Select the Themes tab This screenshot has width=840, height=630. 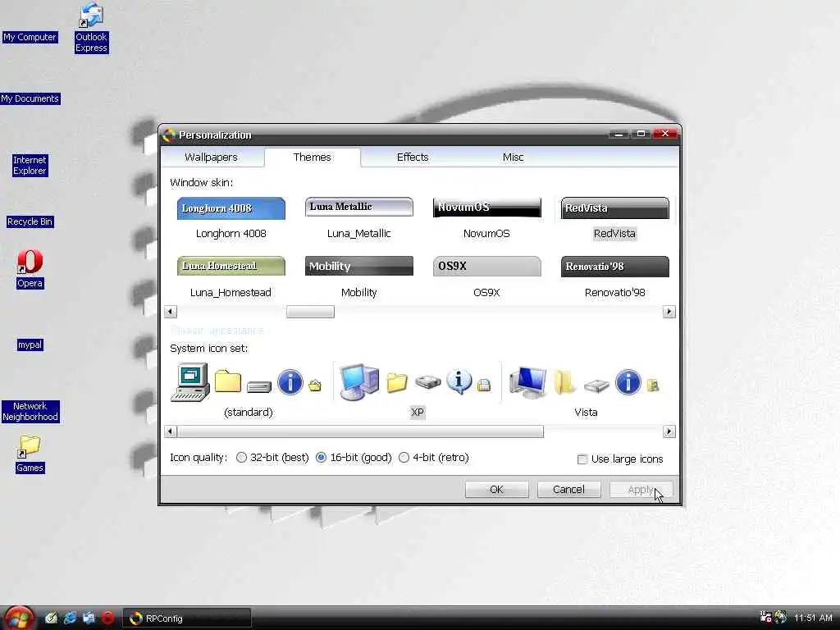(312, 157)
